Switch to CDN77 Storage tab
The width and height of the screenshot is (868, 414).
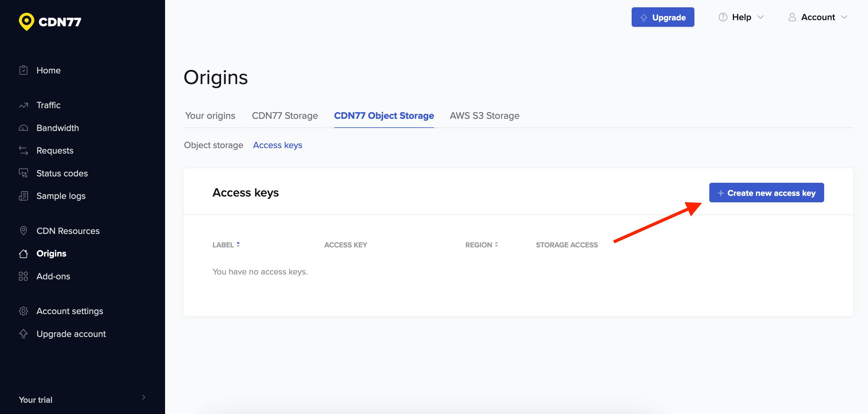(285, 116)
